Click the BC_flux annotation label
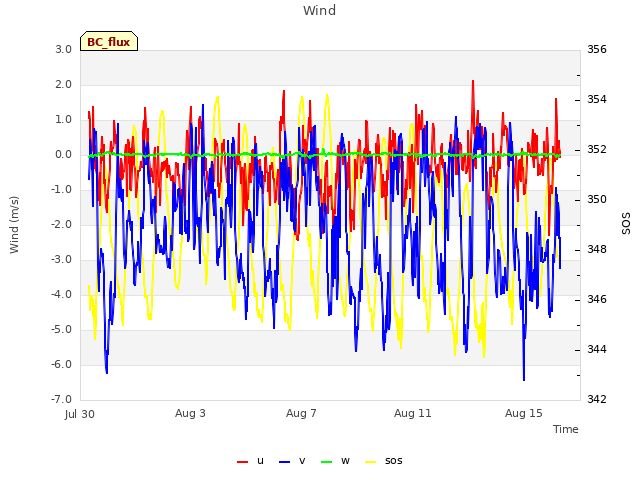This screenshot has width=640, height=480. point(109,41)
